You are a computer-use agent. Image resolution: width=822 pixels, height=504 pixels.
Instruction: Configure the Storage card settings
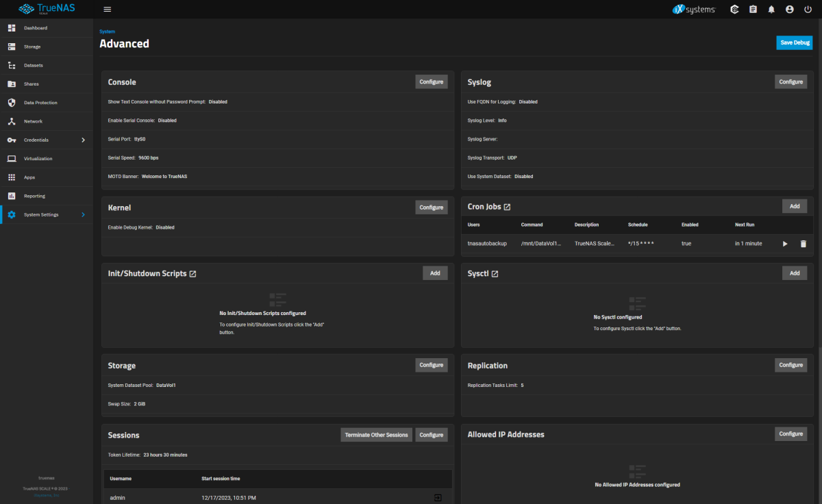[x=432, y=365]
